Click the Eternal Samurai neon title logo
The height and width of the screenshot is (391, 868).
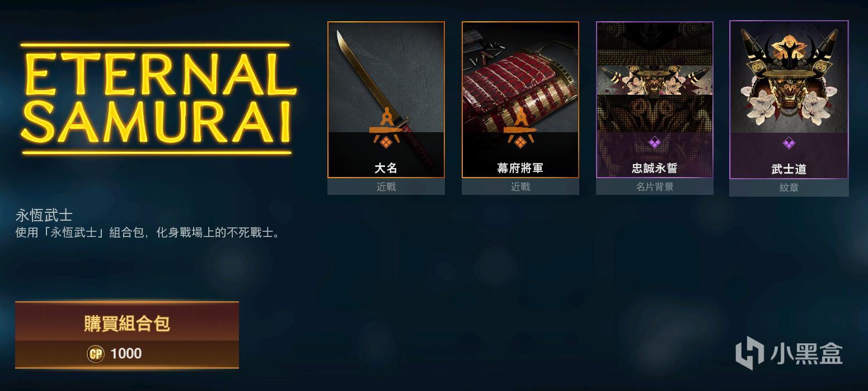pyautogui.click(x=157, y=98)
